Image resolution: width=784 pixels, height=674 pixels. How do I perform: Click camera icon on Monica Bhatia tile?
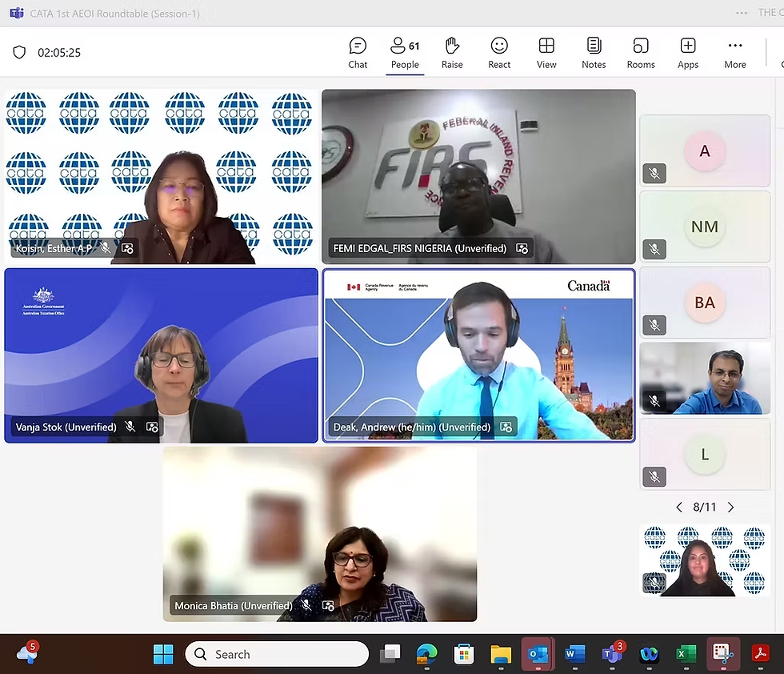(x=329, y=605)
